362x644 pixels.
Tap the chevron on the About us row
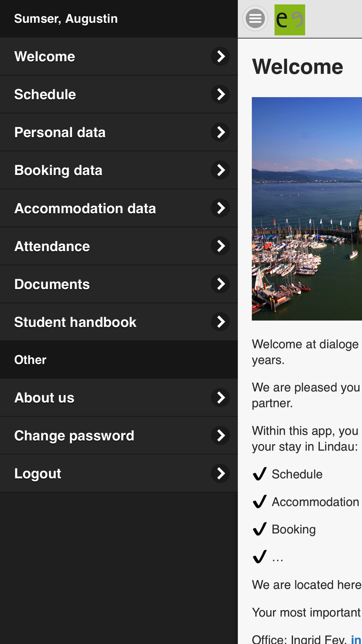(220, 398)
